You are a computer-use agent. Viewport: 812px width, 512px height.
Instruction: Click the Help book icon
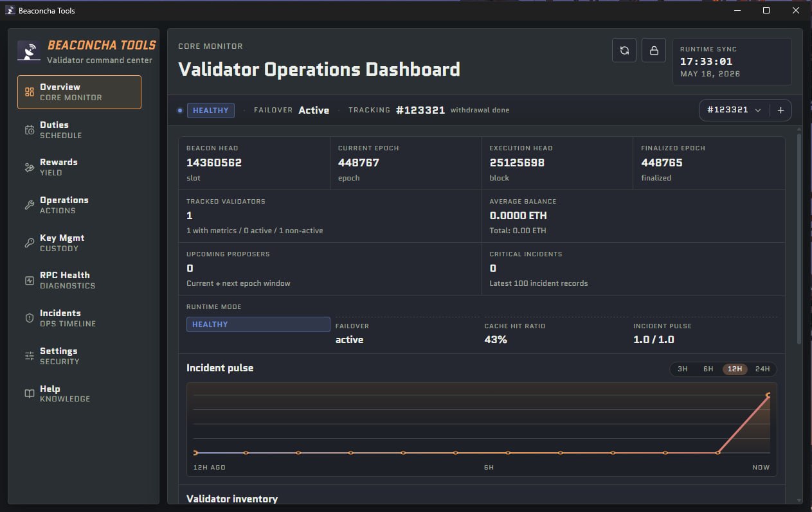30,394
